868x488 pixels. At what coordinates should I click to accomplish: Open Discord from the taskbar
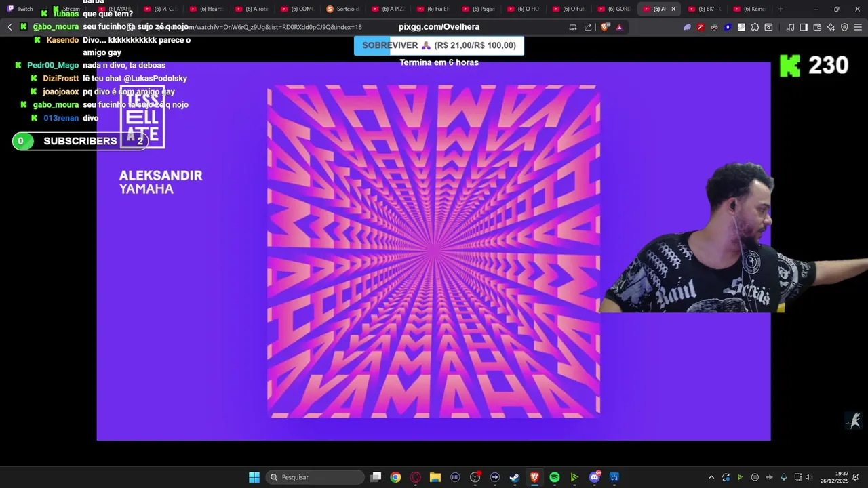pos(595,477)
